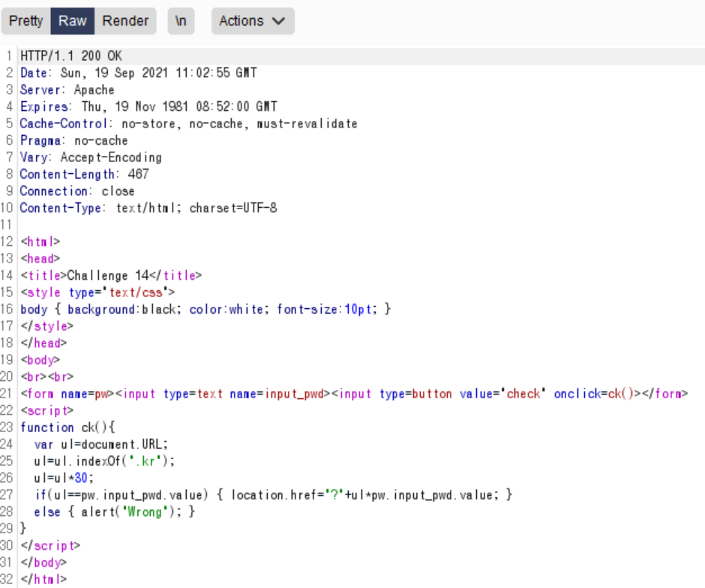Open the Actions dropdown menu
The width and height of the screenshot is (705, 588).
(x=253, y=21)
